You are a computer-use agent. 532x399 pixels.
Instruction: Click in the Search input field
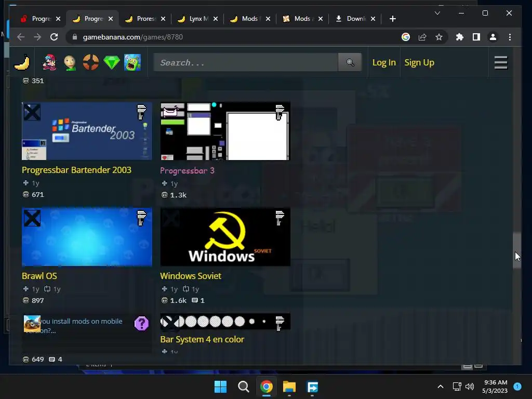[x=246, y=62]
